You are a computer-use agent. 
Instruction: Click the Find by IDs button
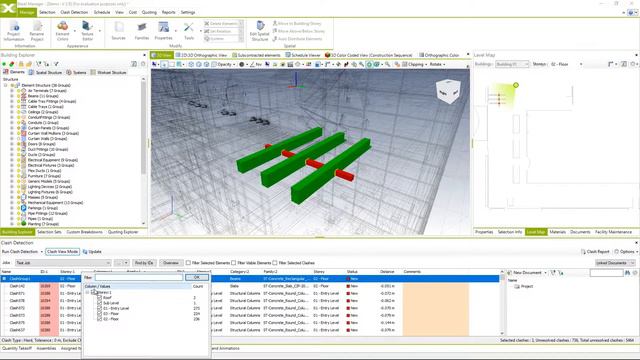click(x=144, y=263)
